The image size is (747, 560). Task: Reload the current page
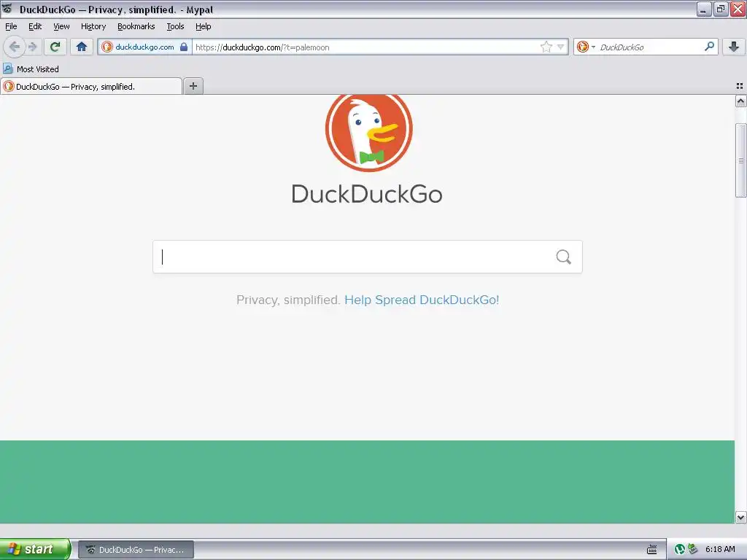click(x=55, y=47)
